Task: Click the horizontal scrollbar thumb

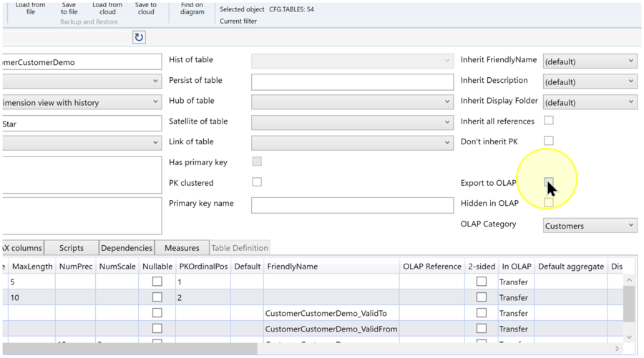Action: tap(130, 349)
